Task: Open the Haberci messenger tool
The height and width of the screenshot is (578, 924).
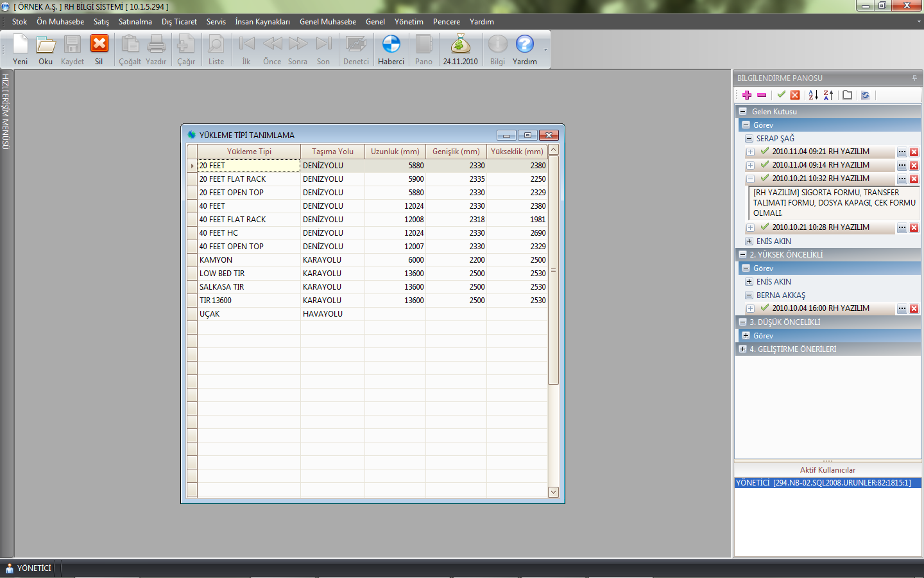Action: [391, 49]
